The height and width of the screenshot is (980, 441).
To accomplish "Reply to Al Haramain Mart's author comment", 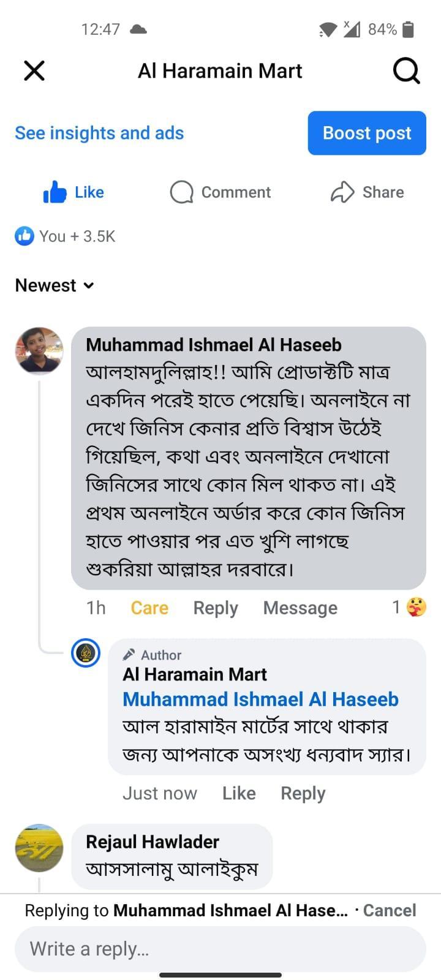I will coord(303,793).
